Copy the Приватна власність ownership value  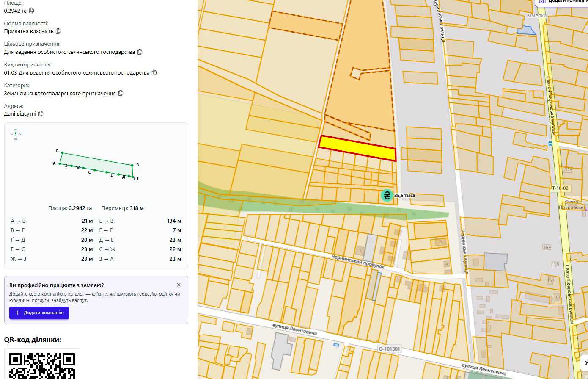click(58, 31)
